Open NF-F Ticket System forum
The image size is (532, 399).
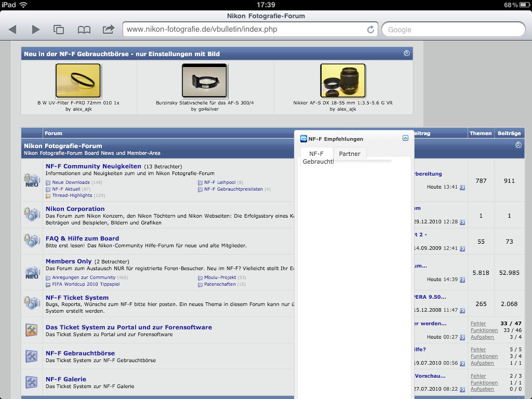(x=77, y=298)
